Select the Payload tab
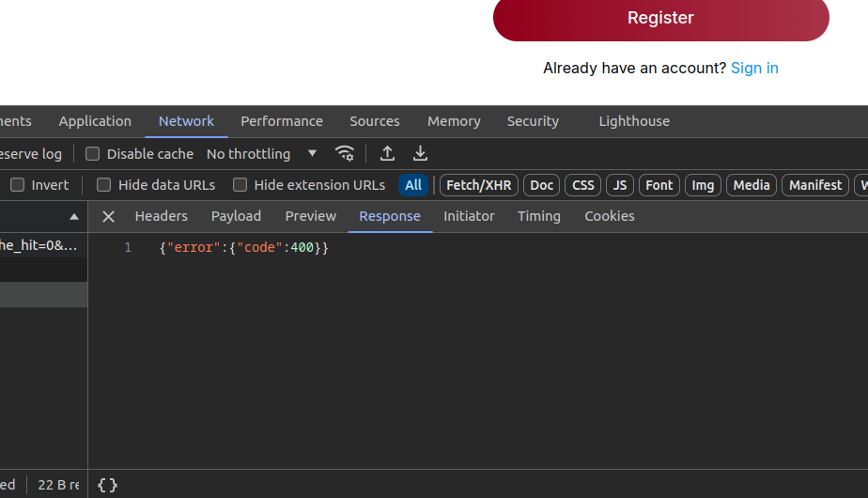The width and height of the screenshot is (868, 498). pyautogui.click(x=236, y=216)
